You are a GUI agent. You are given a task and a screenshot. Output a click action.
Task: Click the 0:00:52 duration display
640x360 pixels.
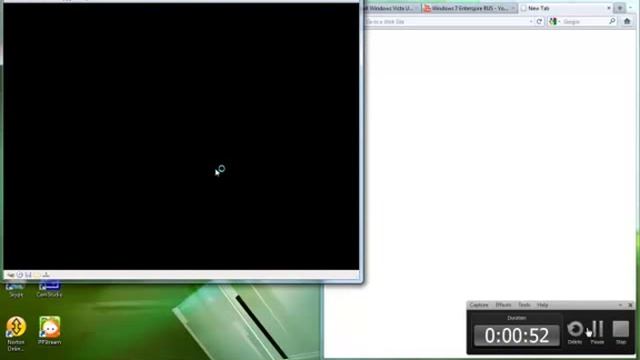pyautogui.click(x=517, y=336)
